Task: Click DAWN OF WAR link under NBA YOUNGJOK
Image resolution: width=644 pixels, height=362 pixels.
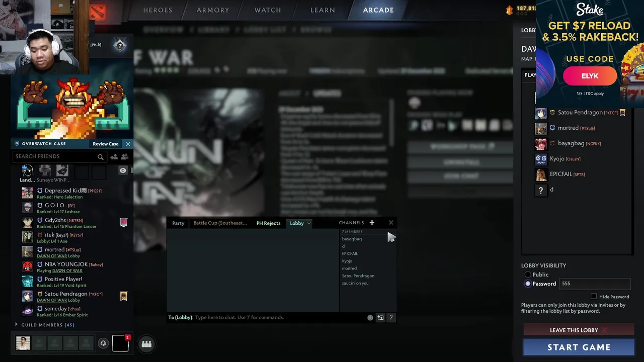Action: [x=67, y=271]
